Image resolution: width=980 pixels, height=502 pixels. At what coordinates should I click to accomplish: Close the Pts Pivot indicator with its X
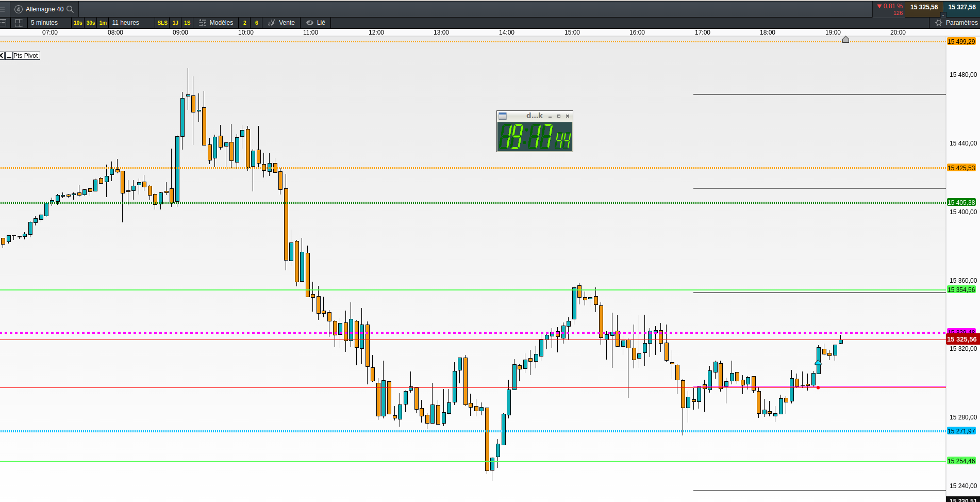point(2,56)
